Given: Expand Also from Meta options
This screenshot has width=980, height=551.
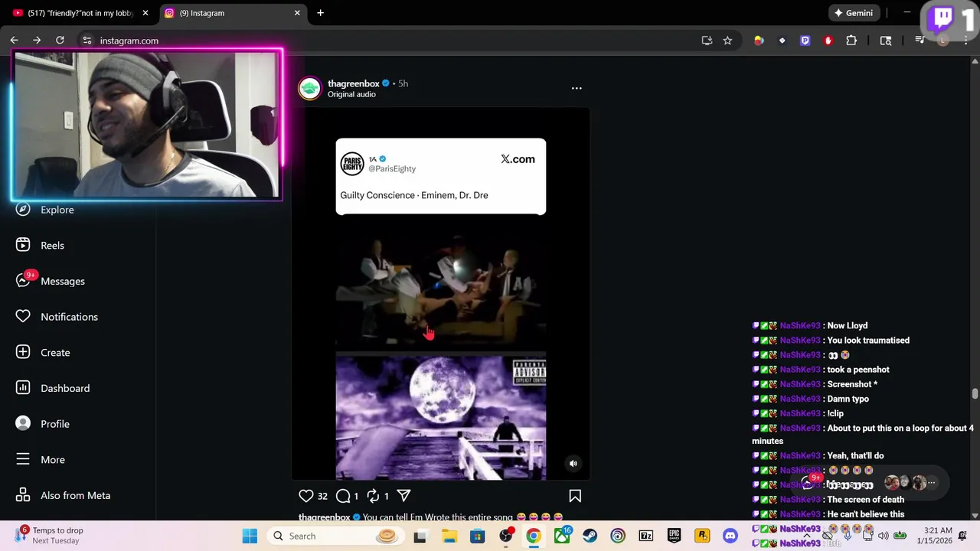Looking at the screenshot, I should (64, 495).
